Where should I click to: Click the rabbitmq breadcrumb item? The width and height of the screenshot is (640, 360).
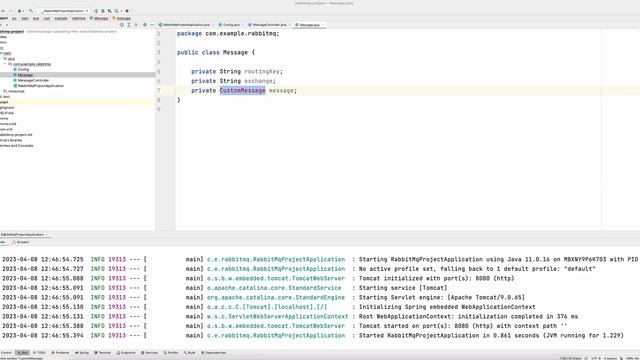pyautogui.click(x=78, y=18)
